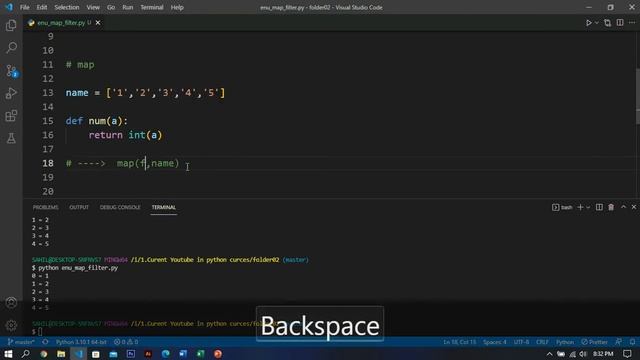Open the Explorer view in activity bar
Image resolution: width=640 pixels, height=360 pixels.
coord(11,25)
